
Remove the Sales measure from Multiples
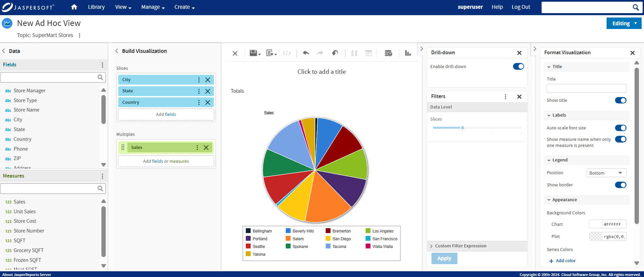pyautogui.click(x=206, y=148)
